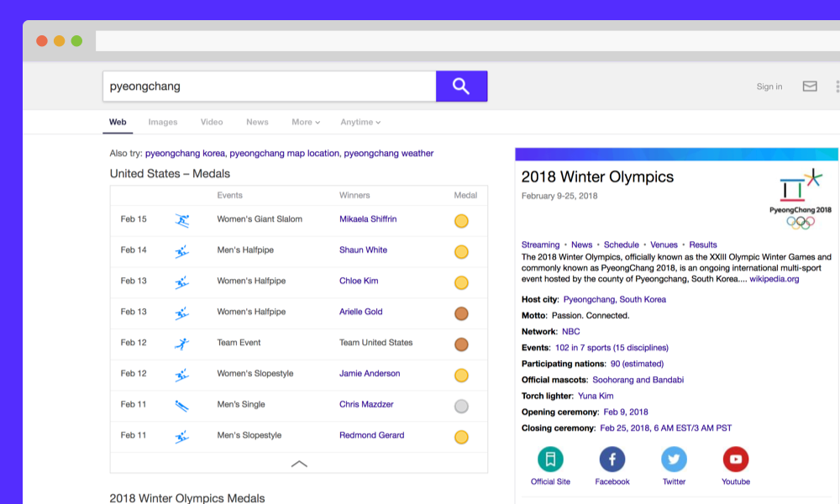Open the Arielle Gold link
The width and height of the screenshot is (840, 504).
361,312
